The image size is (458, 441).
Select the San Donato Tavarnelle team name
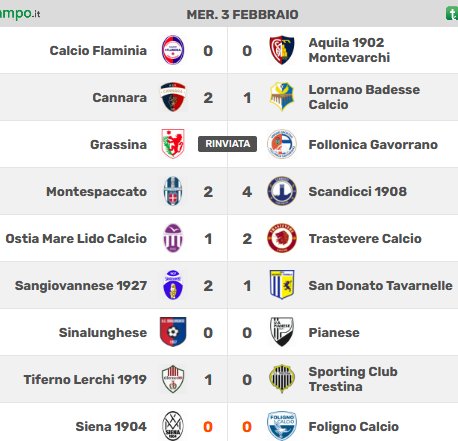380,286
